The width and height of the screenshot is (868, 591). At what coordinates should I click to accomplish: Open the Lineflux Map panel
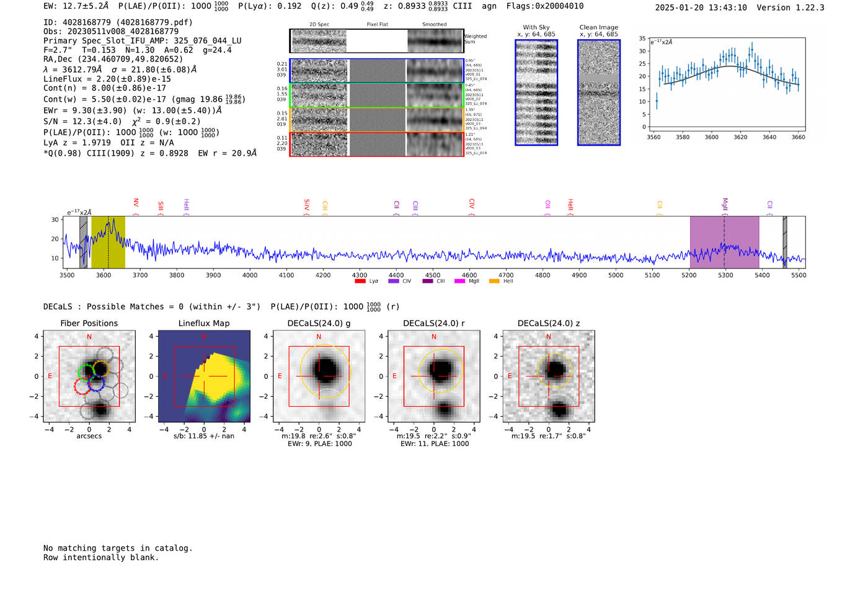pyautogui.click(x=204, y=376)
